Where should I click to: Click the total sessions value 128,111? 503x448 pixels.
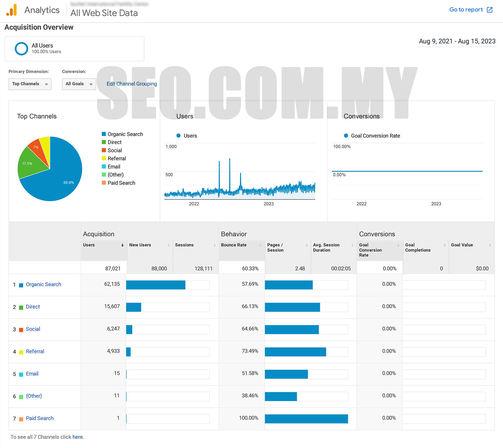(203, 269)
